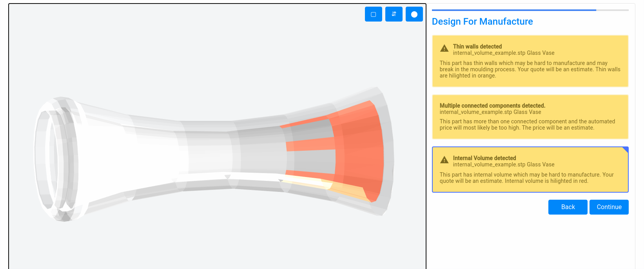Click file name under Multiple connected components
The width and height of the screenshot is (644, 269).
click(x=490, y=112)
